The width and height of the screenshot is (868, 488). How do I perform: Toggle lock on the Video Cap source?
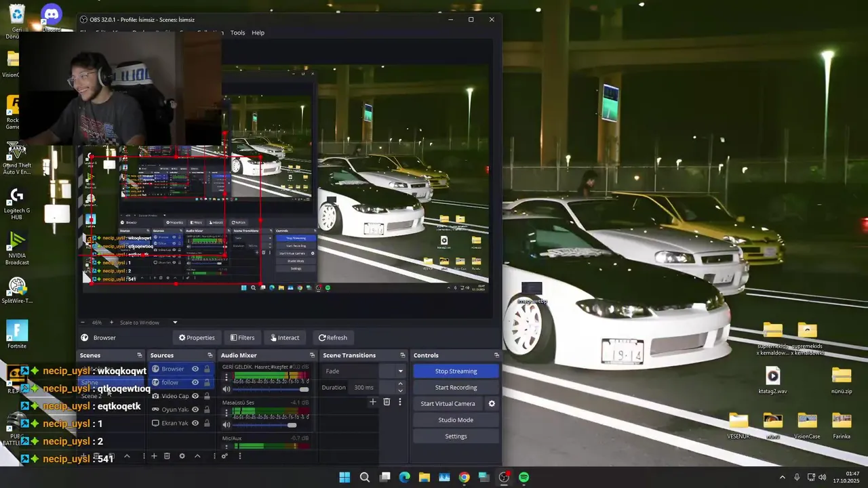(207, 396)
